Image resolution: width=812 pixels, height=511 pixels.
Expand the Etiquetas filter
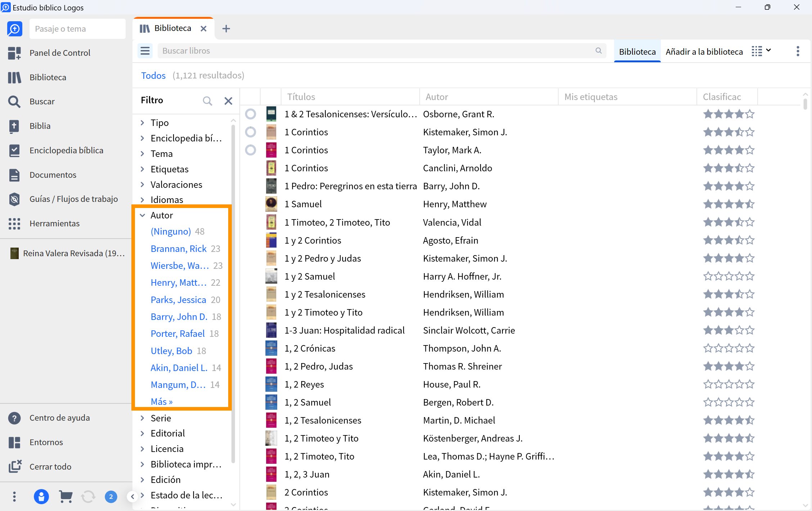(143, 169)
